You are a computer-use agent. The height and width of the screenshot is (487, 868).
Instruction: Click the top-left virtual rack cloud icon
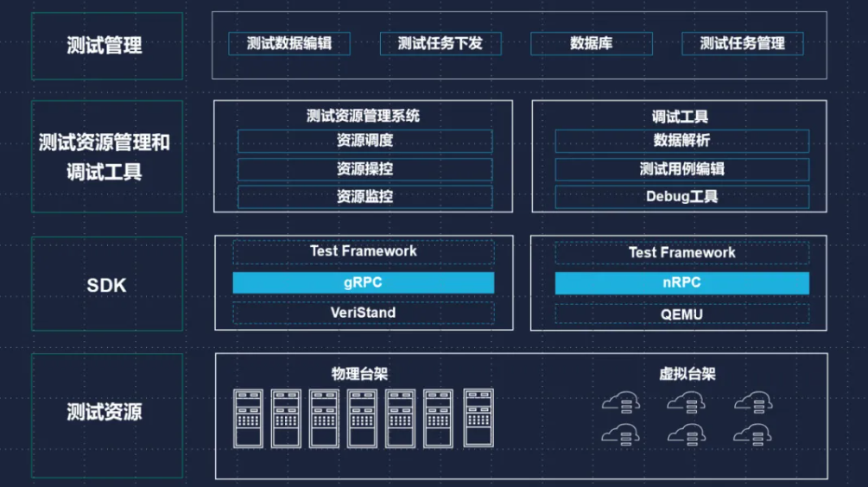(620, 402)
